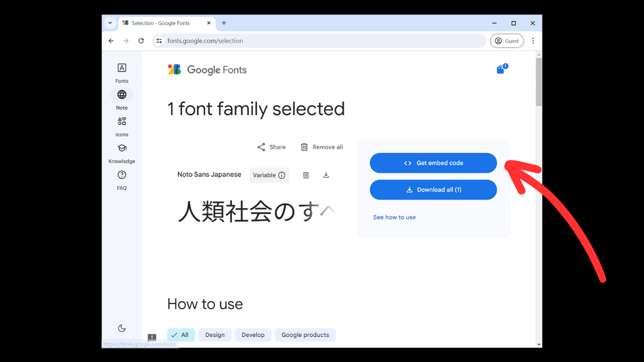
Task: Delete Noto Sans Japanese using trash icon
Action: (x=306, y=175)
